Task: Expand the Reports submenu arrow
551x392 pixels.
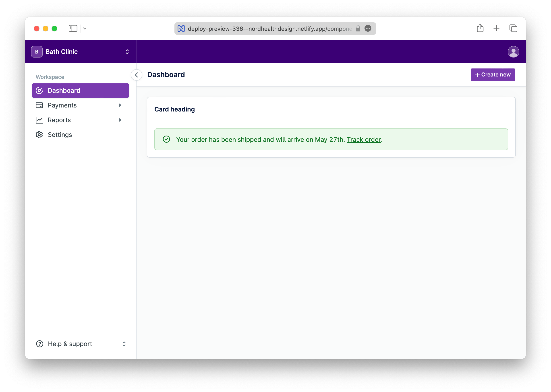Action: pos(120,120)
